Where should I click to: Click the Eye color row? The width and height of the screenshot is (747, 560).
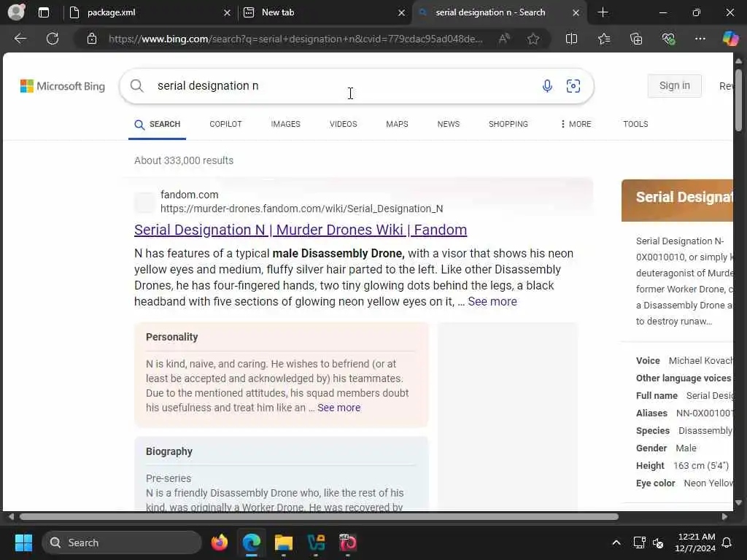point(684,483)
